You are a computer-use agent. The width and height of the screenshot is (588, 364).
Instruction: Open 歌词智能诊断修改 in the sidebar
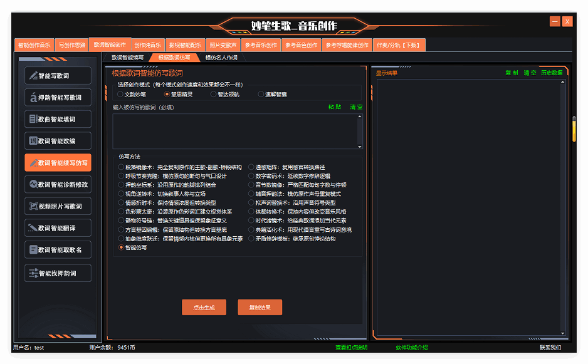[x=58, y=184]
